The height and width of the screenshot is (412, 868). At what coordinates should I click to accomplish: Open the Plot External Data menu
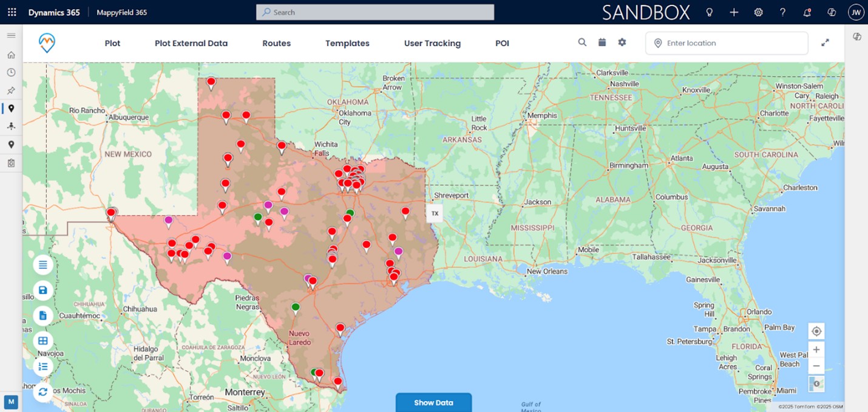coord(191,43)
